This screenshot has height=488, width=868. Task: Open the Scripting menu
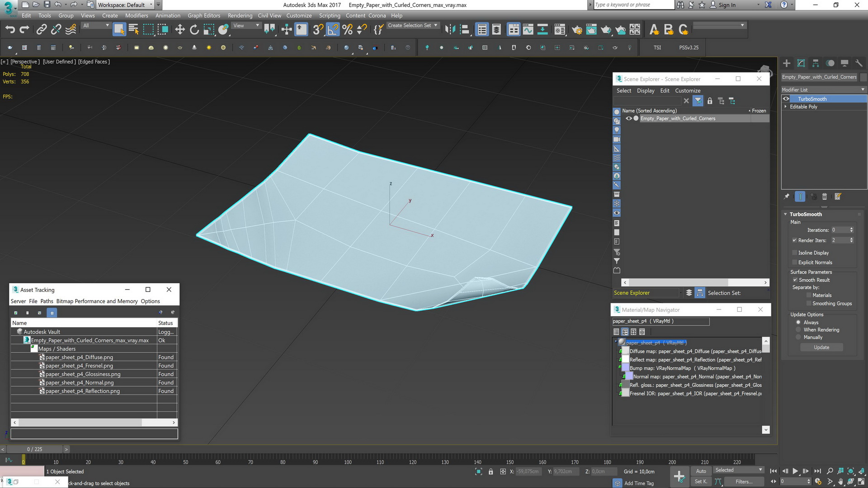click(330, 15)
